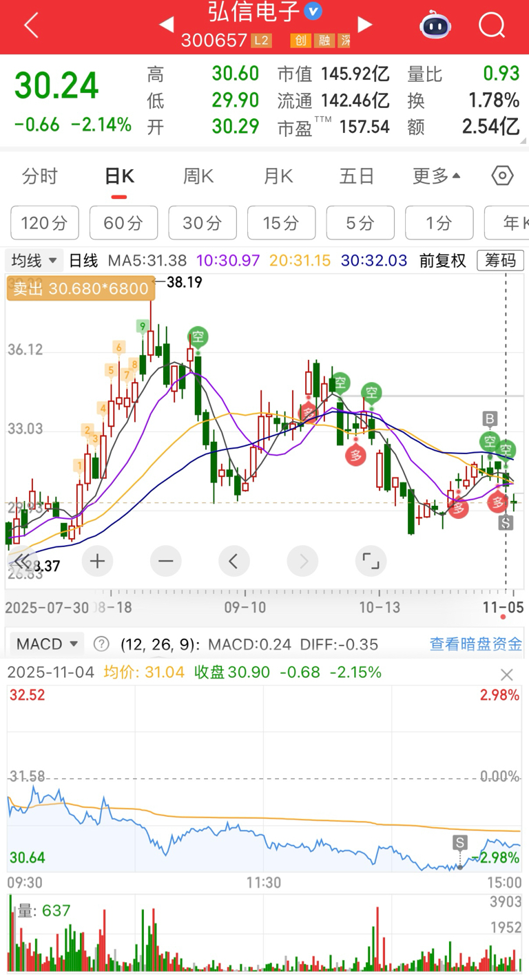The width and height of the screenshot is (529, 980).
Task: Choose the 30分 period button
Action: (203, 223)
